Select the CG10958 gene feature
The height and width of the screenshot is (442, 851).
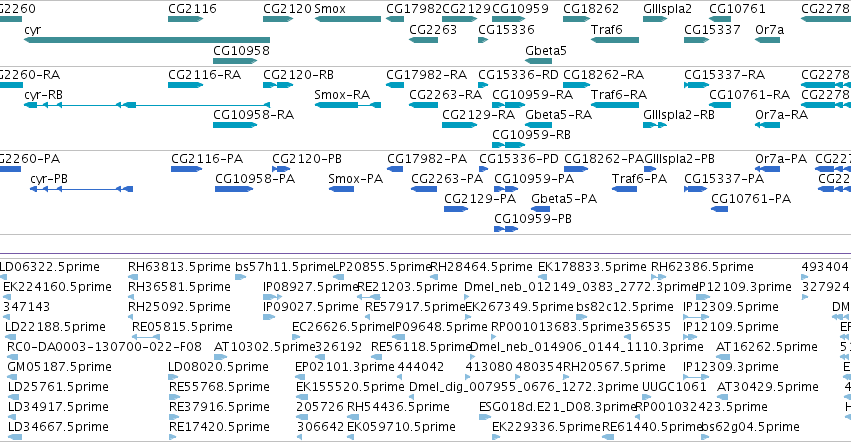[x=235, y=61]
